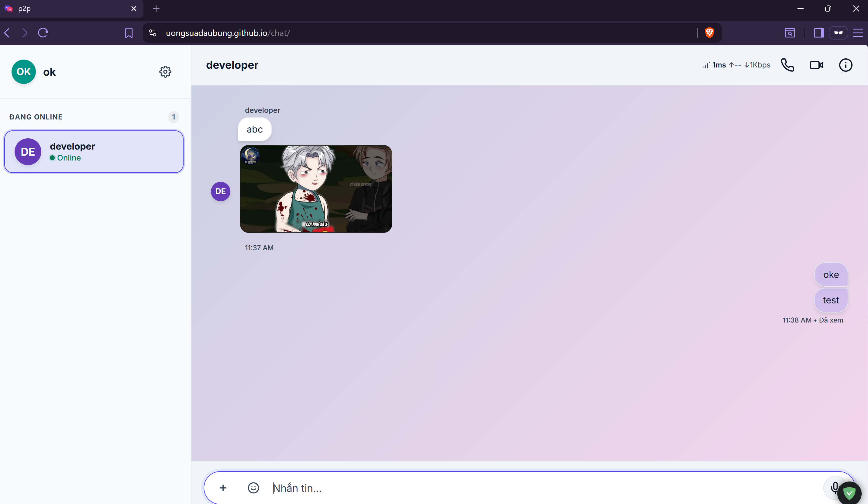Image resolution: width=868 pixels, height=504 pixels.
Task: Open the tab search icon in the toolbar
Action: click(x=790, y=33)
